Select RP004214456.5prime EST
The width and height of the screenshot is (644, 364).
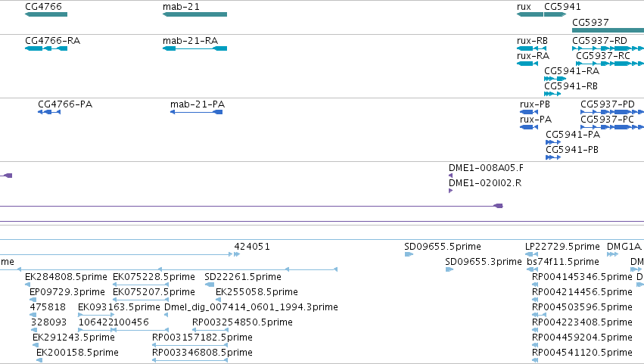[535, 300]
